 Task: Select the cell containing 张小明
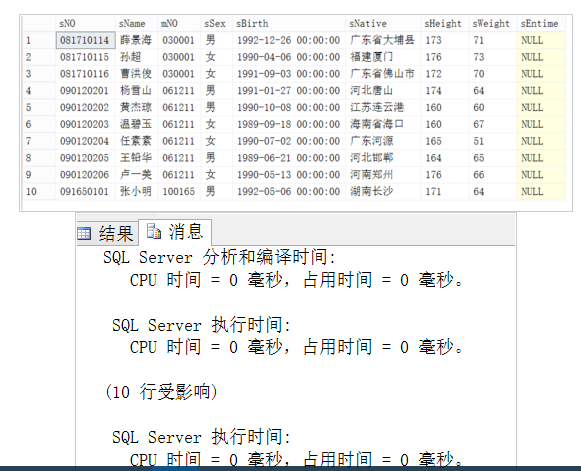point(136,192)
